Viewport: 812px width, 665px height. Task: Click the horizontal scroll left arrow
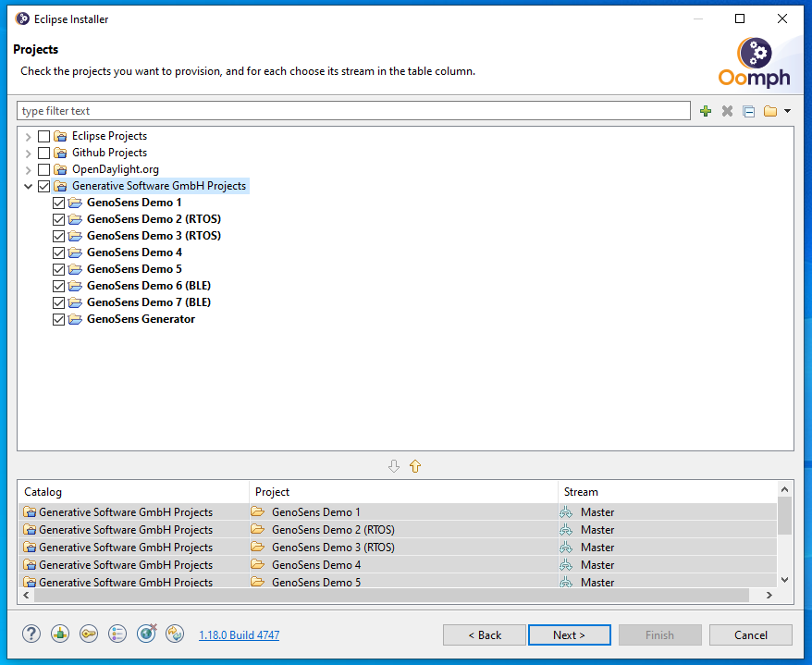pyautogui.click(x=27, y=596)
